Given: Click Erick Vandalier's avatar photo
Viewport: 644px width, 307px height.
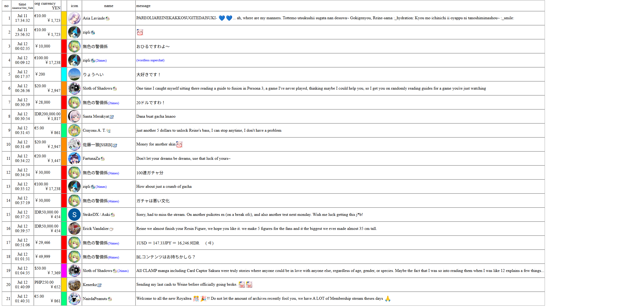Looking at the screenshot, I should click(74, 229).
